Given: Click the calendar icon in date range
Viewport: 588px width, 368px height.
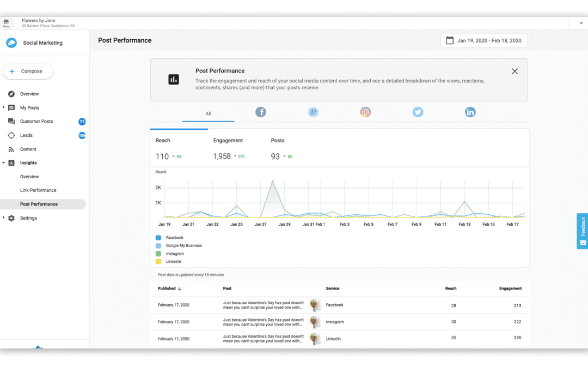Looking at the screenshot, I should (450, 40).
